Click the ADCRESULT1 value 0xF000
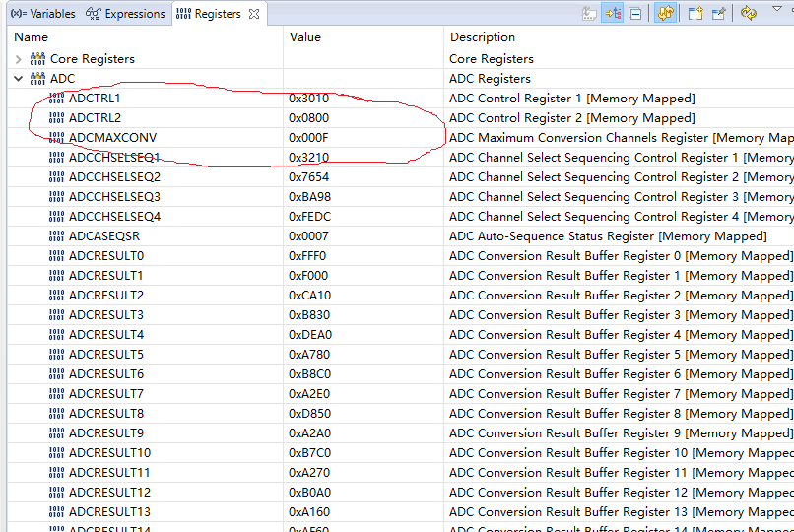This screenshot has height=532, width=794. (308, 276)
